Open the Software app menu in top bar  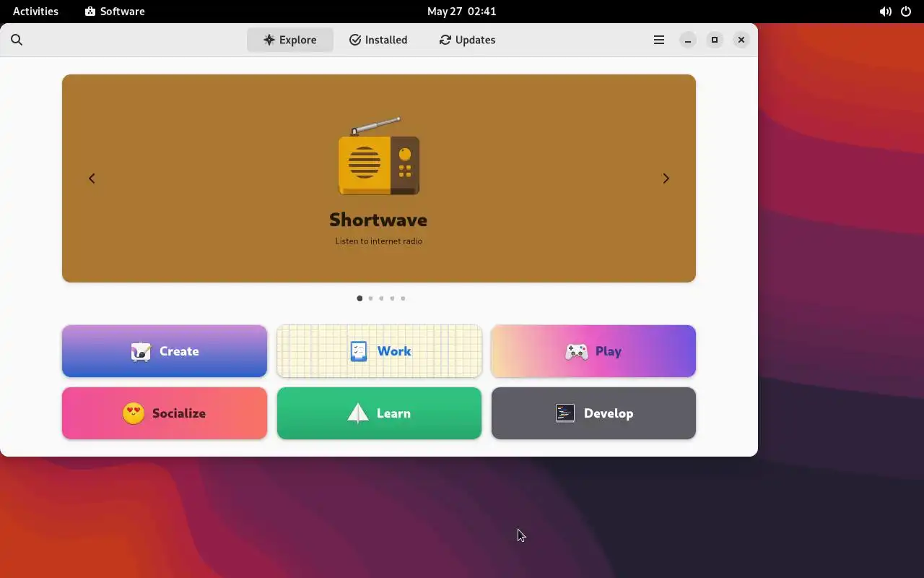point(115,11)
